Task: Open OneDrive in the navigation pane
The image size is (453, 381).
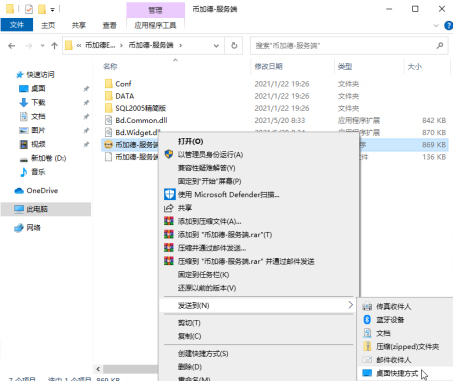Action: tap(42, 190)
